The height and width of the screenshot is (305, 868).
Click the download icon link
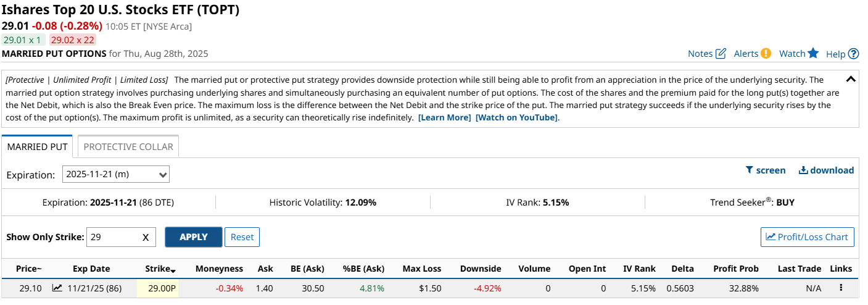click(x=803, y=170)
